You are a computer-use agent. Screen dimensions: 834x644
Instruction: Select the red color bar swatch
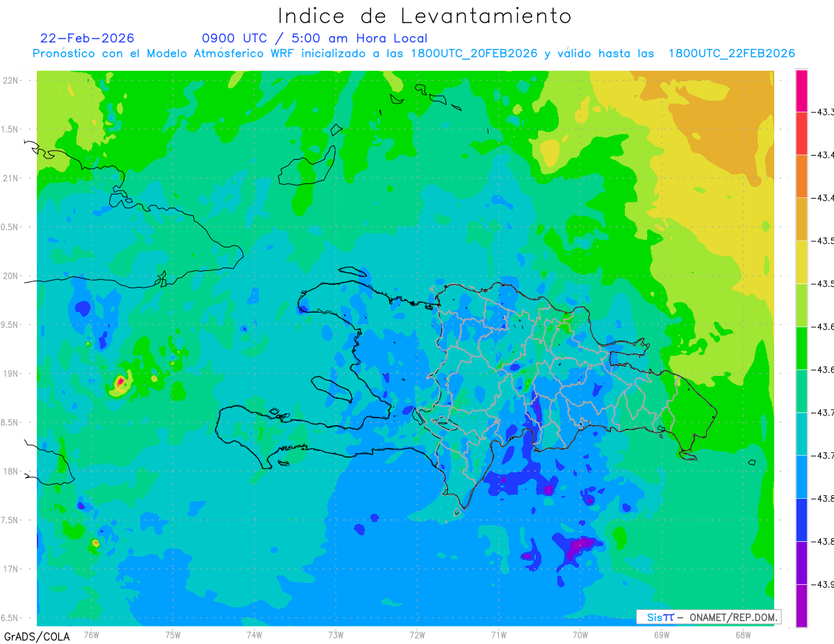point(801,133)
